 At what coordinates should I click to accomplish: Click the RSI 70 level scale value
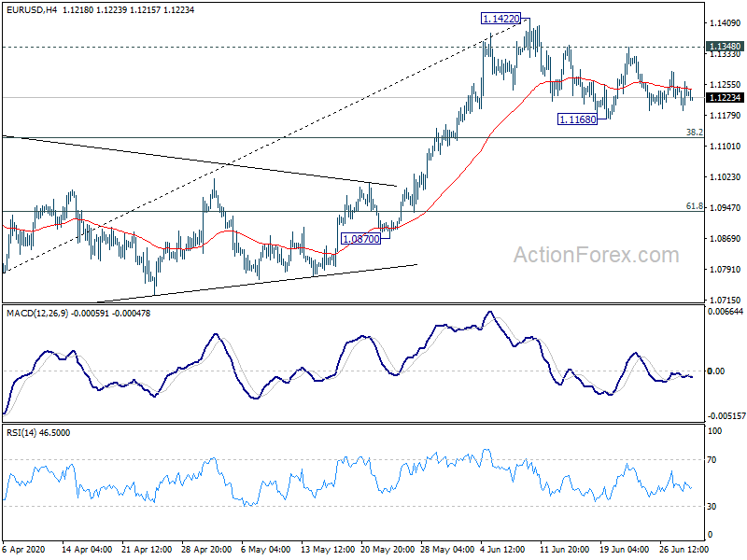pos(712,460)
